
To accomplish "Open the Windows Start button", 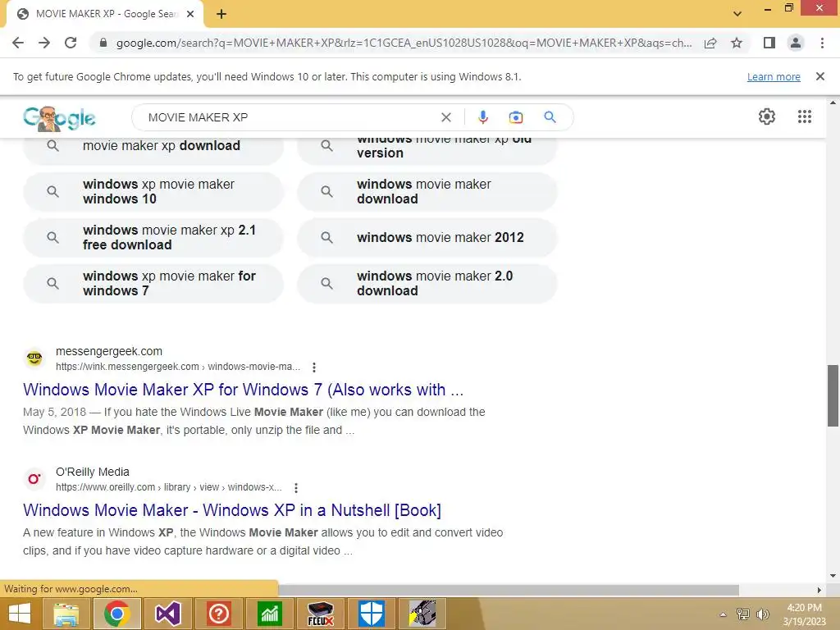I will [20, 614].
